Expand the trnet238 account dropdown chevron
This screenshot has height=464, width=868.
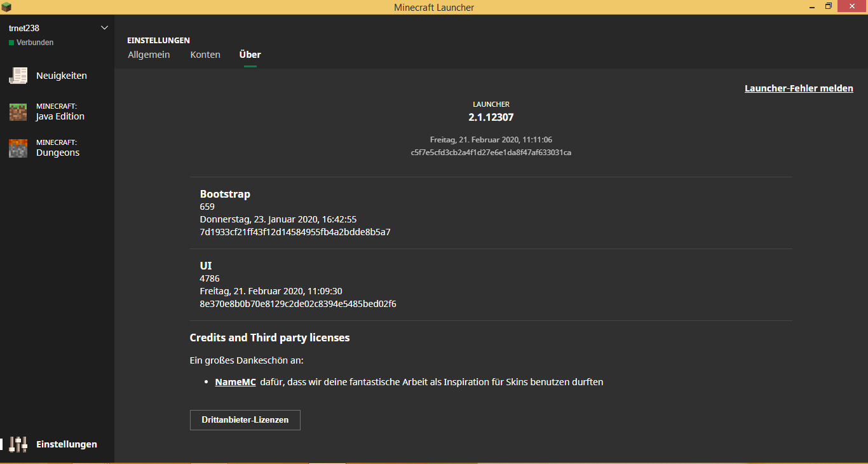(105, 28)
